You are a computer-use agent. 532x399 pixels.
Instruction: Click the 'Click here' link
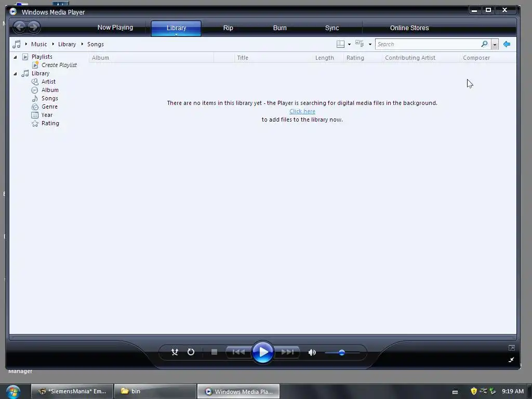(302, 111)
